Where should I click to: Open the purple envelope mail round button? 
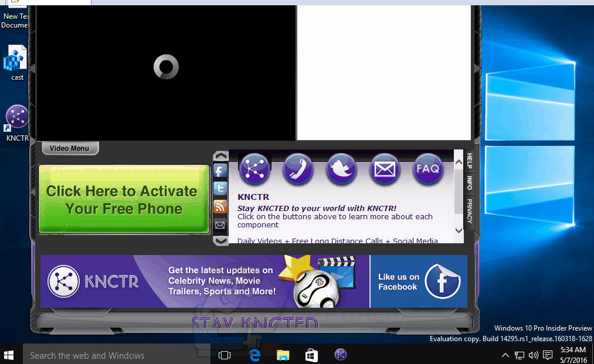(385, 169)
